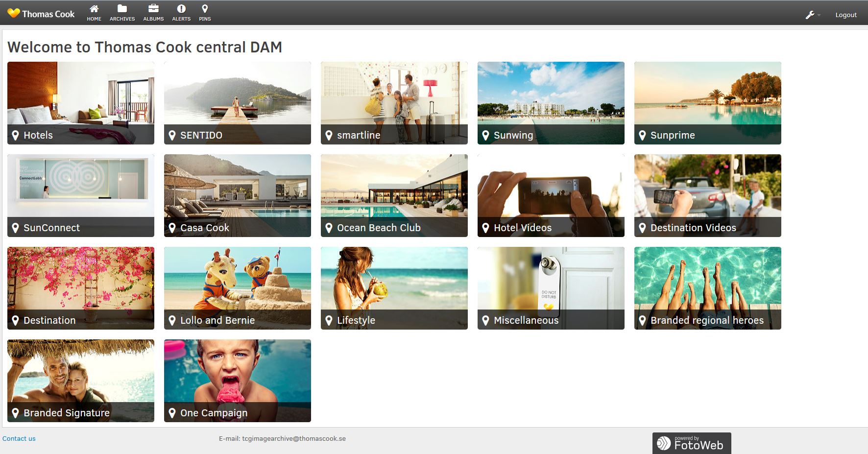Open the Casa Cook archive tile label
This screenshot has width=868, height=454.
tap(205, 228)
